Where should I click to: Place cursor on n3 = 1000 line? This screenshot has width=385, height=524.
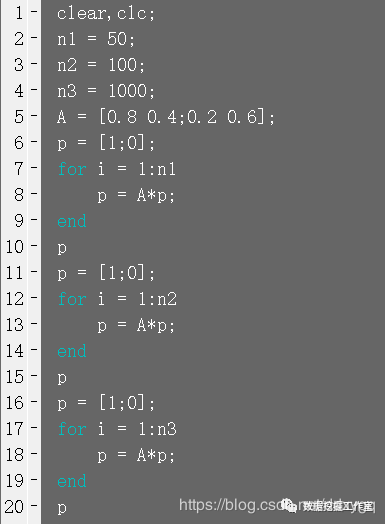(106, 91)
